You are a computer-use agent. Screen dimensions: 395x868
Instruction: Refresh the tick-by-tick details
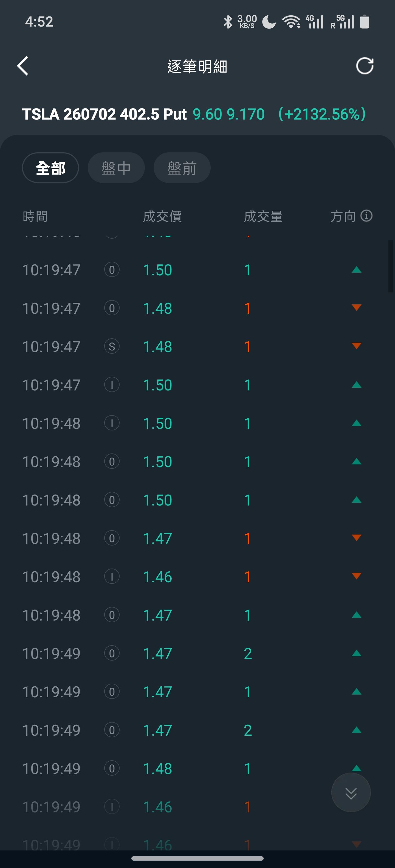point(365,66)
